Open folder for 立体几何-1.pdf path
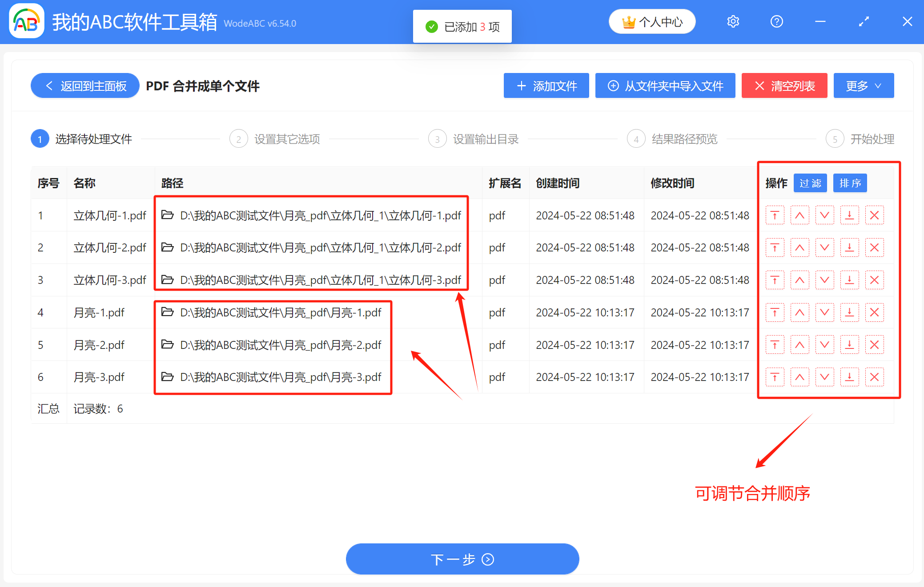Screen dimensions: 924x587 (x=167, y=215)
